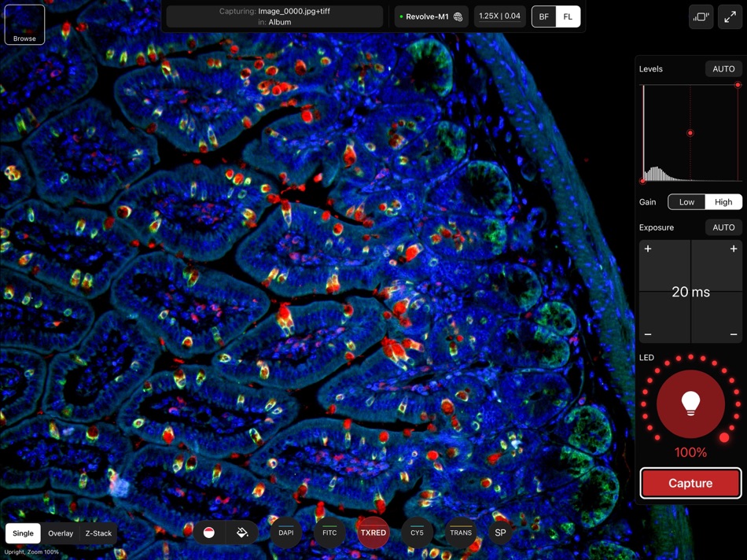This screenshot has width=747, height=560.
Task: Click the Album destination label
Action: point(280,22)
